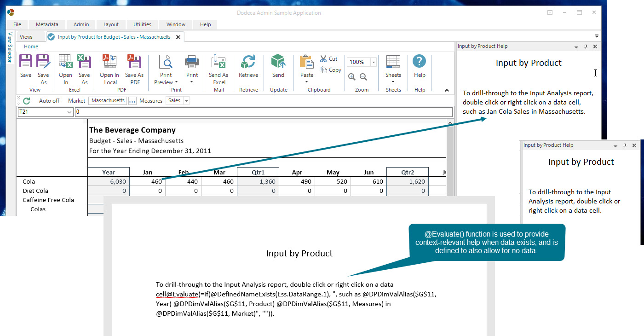
Task: Close the lower Input by Product Help panel
Action: point(634,145)
